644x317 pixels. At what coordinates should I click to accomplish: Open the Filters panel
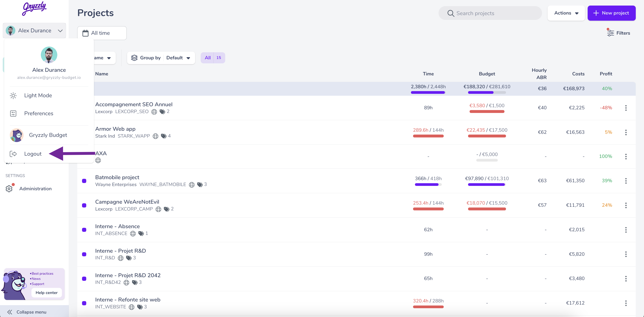(x=619, y=33)
